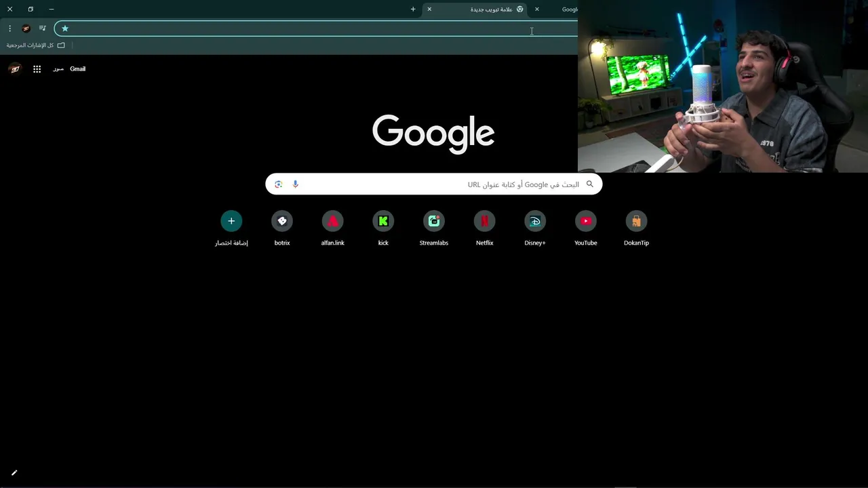Open the Streamlabs shortcut
The width and height of the screenshot is (868, 488).
point(434,229)
